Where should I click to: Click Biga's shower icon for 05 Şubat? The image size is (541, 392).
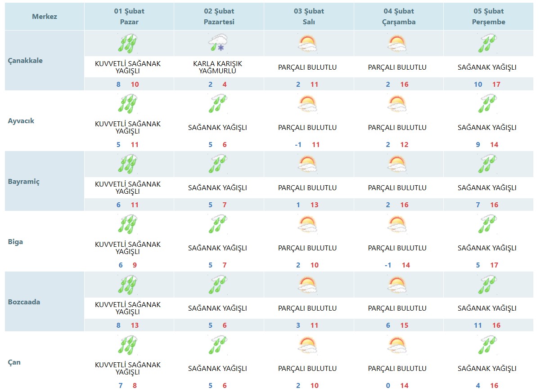click(487, 224)
